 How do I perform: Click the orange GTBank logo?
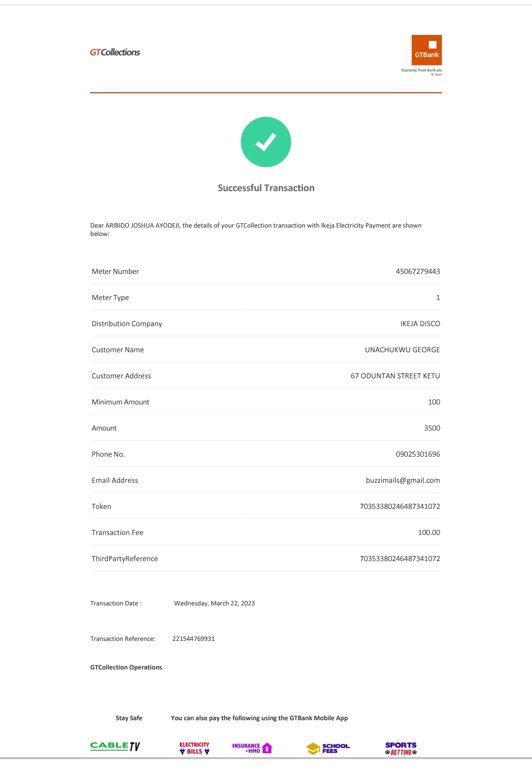427,50
